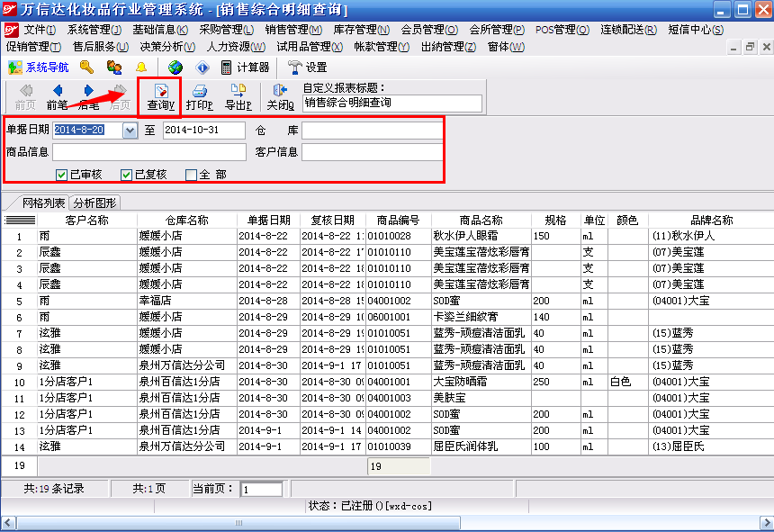
Task: Open the 销售管理 menu
Action: pyautogui.click(x=293, y=30)
